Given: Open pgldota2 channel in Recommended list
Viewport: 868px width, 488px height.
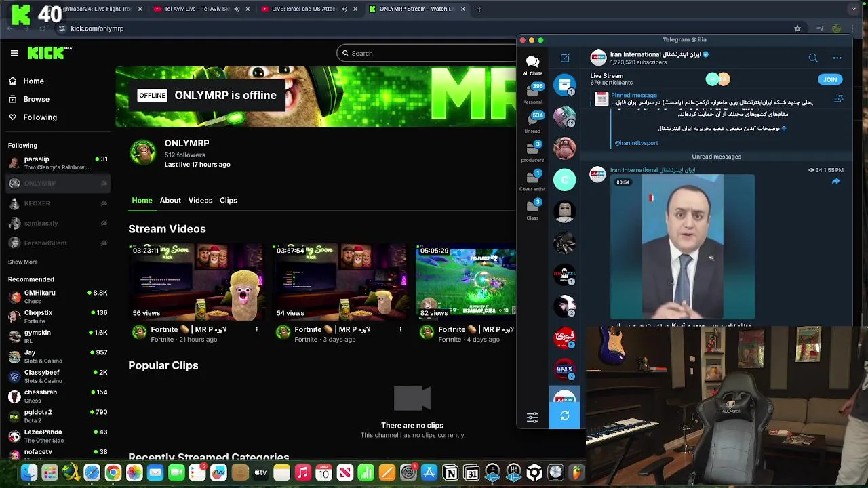Looking at the screenshot, I should point(58,415).
